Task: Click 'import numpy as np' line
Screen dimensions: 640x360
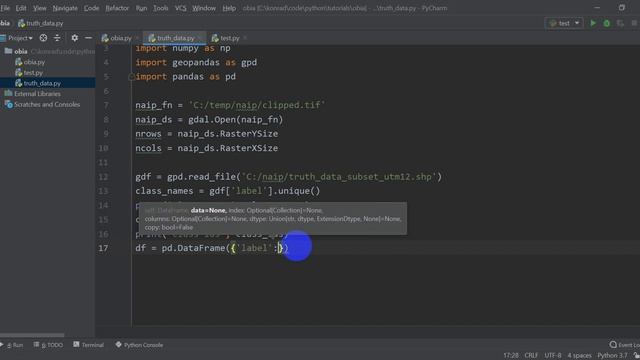Action: pyautogui.click(x=183, y=48)
